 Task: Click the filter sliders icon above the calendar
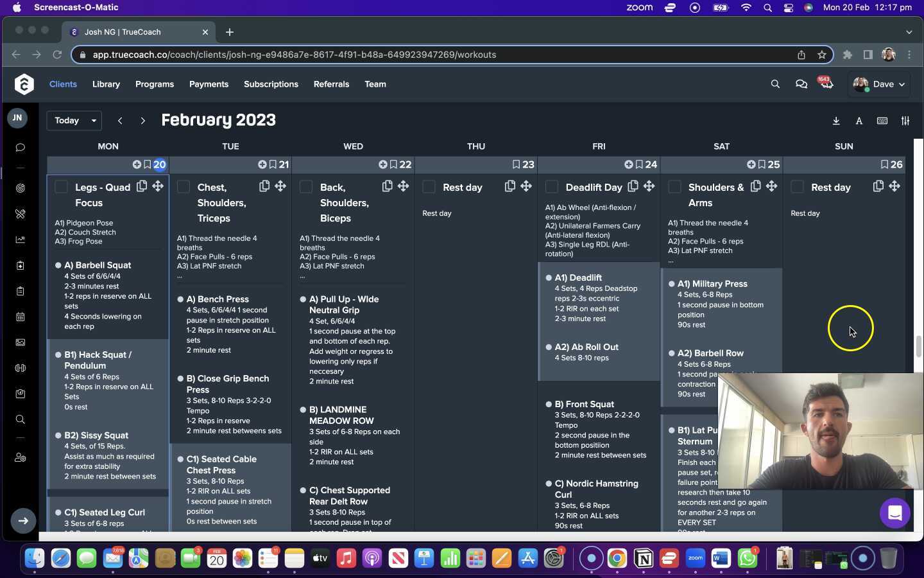point(905,121)
